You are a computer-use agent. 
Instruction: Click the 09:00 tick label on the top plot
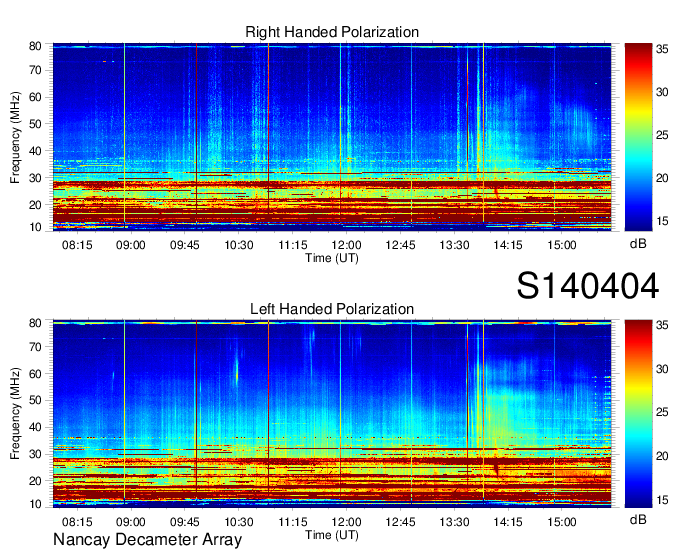131,245
